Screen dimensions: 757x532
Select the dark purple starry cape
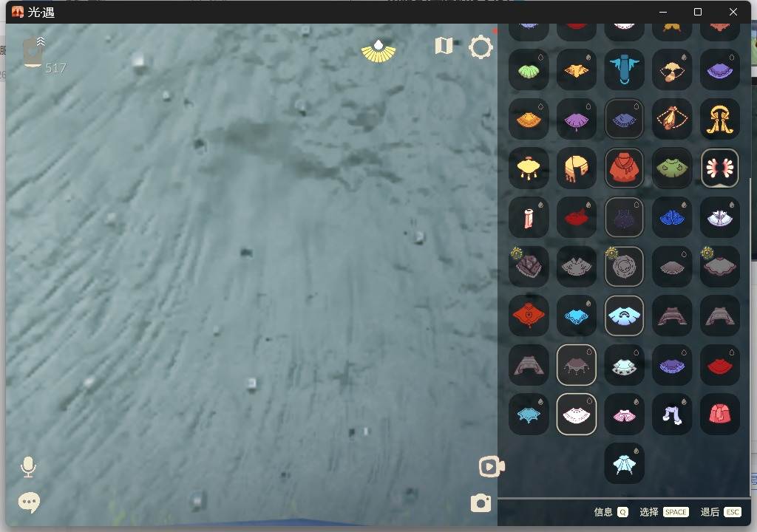pos(624,217)
